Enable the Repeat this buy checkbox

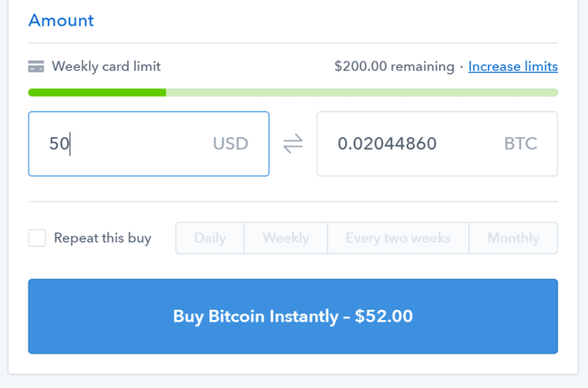(x=37, y=238)
